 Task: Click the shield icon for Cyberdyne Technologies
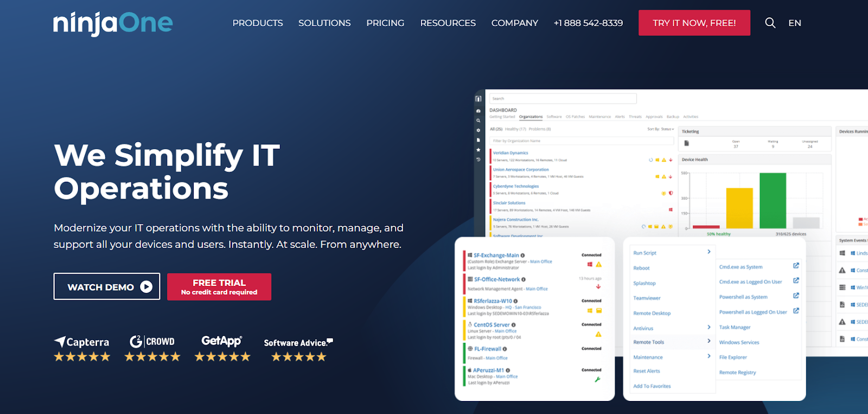(671, 193)
